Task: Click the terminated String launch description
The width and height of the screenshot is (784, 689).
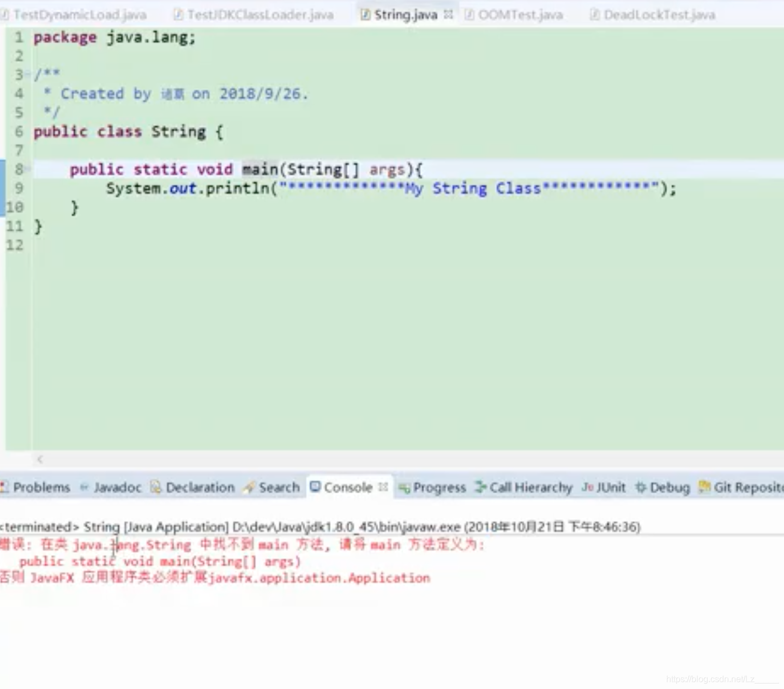Action: pyautogui.click(x=320, y=527)
